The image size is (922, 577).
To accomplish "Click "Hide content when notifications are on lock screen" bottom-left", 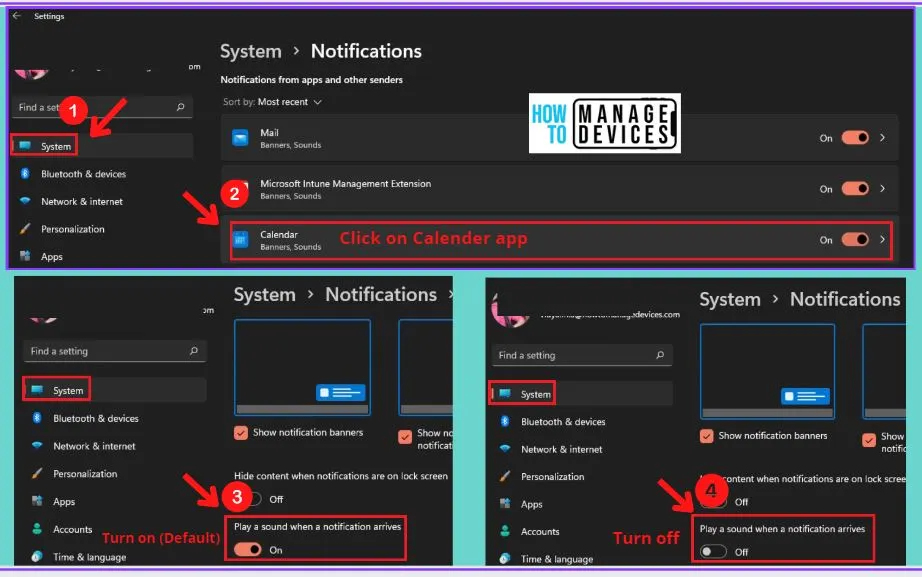I will pyautogui.click(x=341, y=476).
